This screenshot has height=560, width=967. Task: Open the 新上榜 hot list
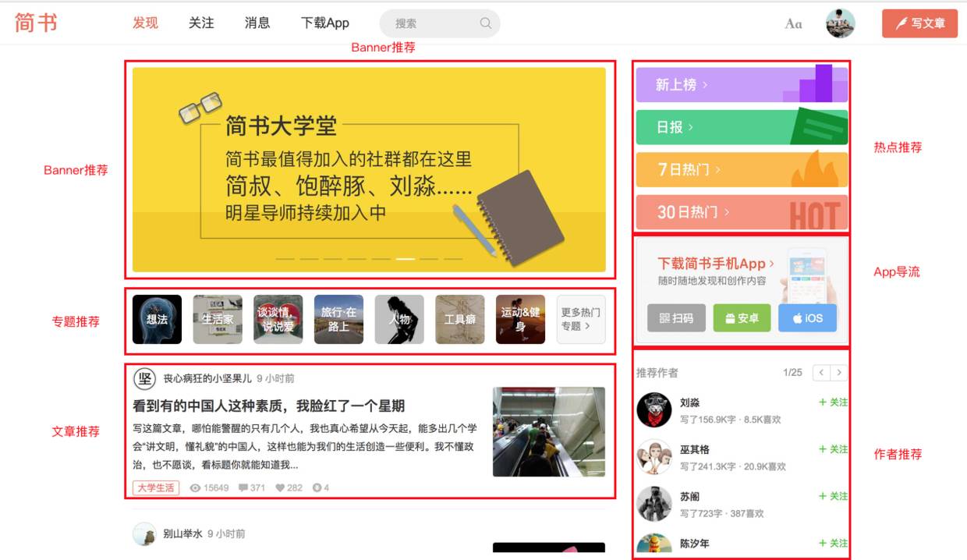[742, 84]
